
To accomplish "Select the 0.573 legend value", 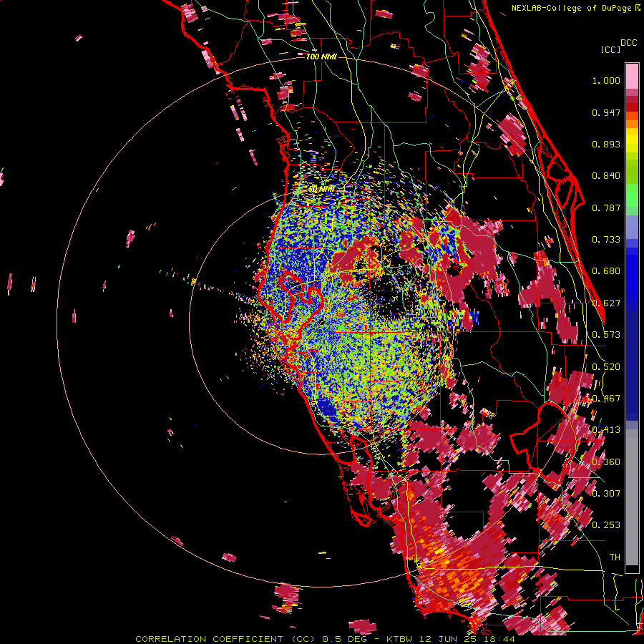I will 606,335.
